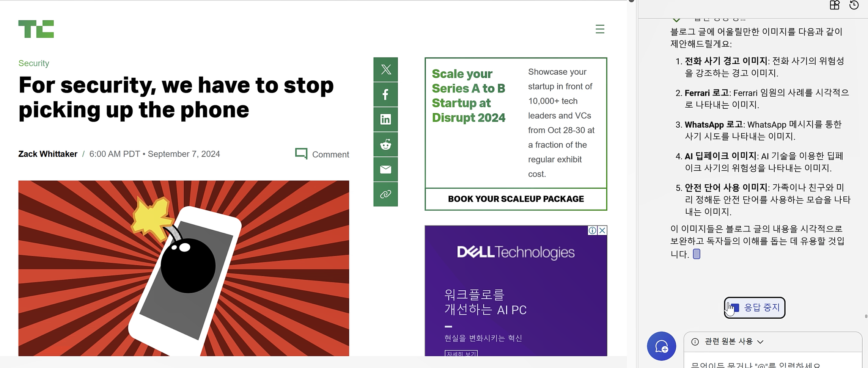Viewport: 868px width, 368px height.
Task: Click the sidebar scrollbar handle
Action: (x=866, y=316)
